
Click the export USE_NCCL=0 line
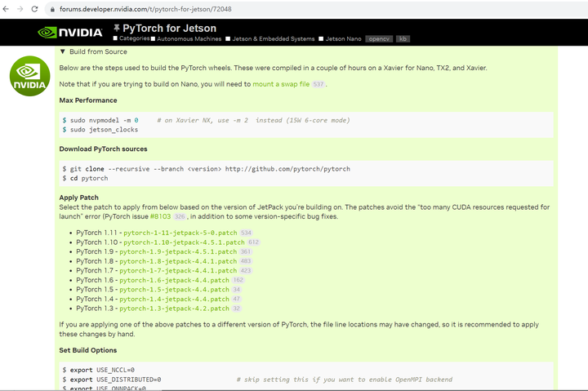pos(99,370)
